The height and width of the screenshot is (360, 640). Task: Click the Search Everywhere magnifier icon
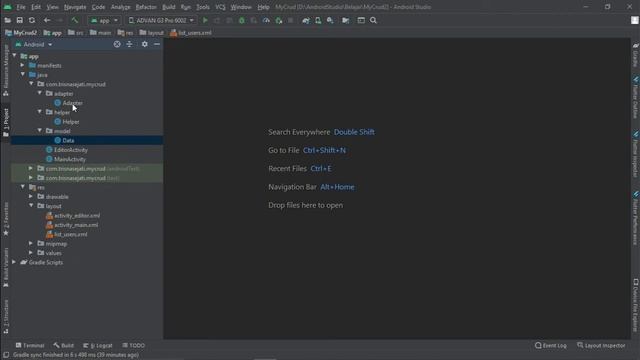[373, 20]
